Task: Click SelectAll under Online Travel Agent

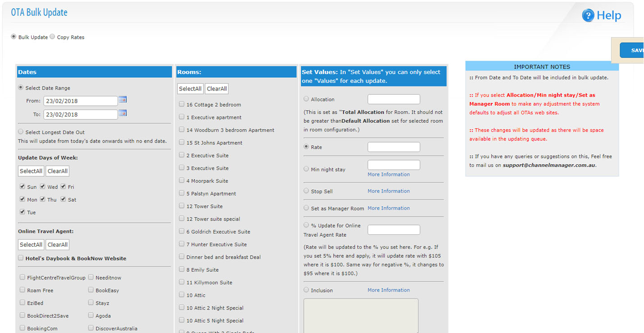Action: pyautogui.click(x=31, y=245)
